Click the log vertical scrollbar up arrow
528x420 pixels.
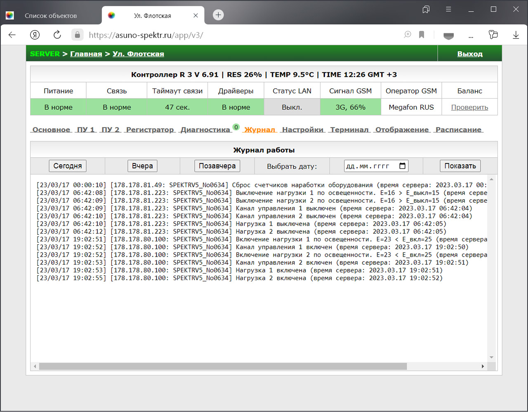[x=491, y=179]
